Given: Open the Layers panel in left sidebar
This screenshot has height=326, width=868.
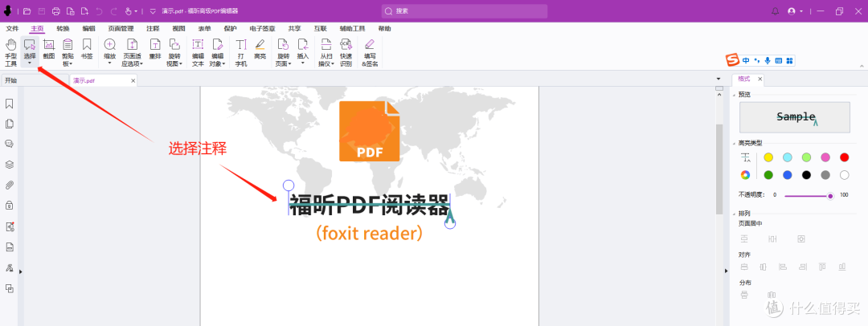Looking at the screenshot, I should pos(9,165).
